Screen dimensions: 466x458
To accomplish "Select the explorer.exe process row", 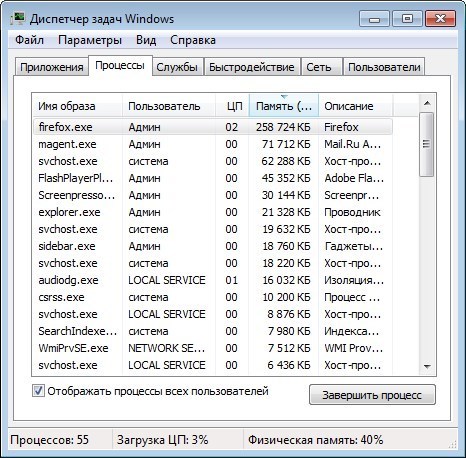I will [213, 212].
